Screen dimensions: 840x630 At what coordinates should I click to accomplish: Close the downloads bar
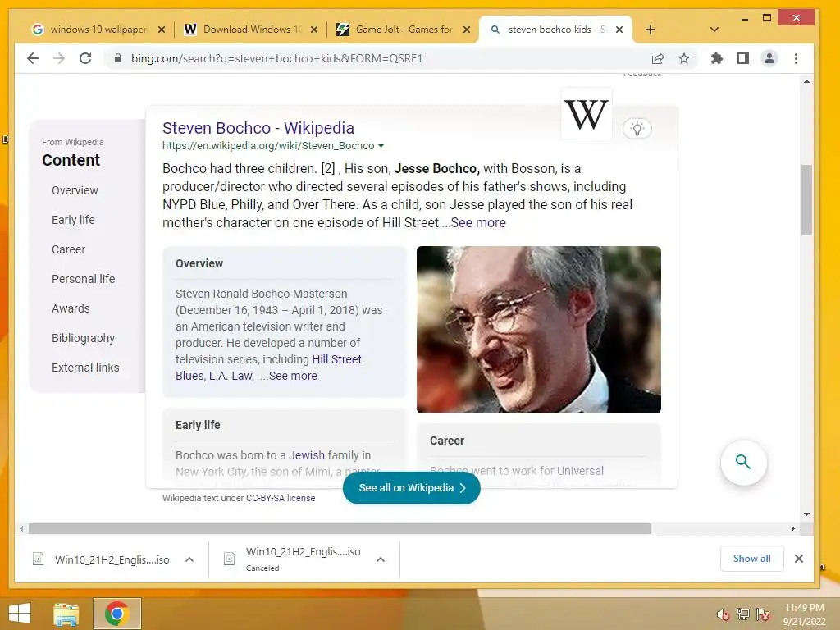[799, 559]
